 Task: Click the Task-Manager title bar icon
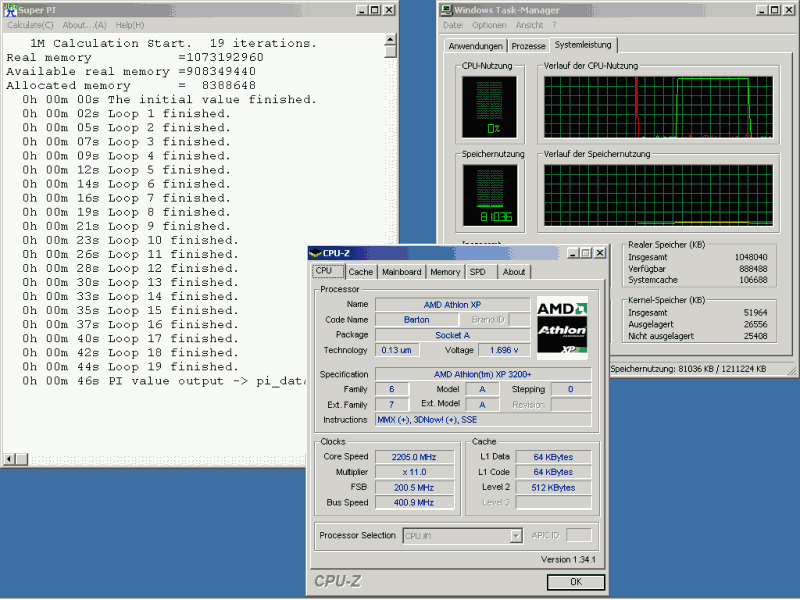(x=447, y=10)
